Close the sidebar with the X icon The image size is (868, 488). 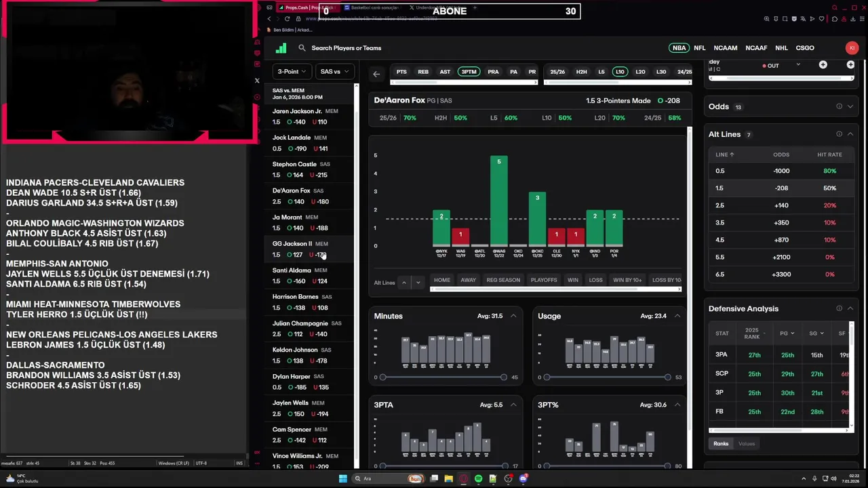click(x=257, y=81)
